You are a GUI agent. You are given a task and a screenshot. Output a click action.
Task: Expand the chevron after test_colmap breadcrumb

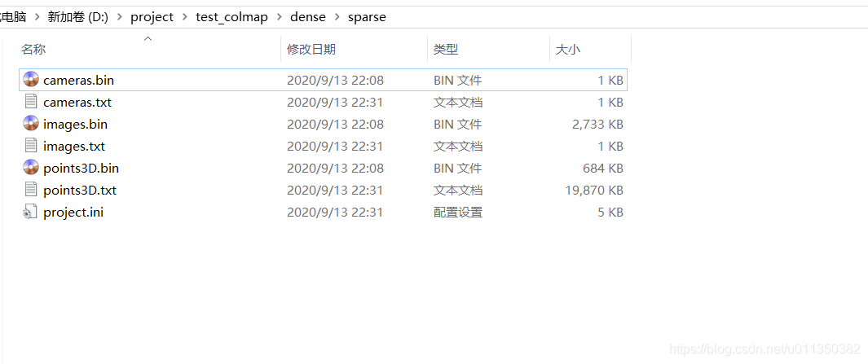279,17
